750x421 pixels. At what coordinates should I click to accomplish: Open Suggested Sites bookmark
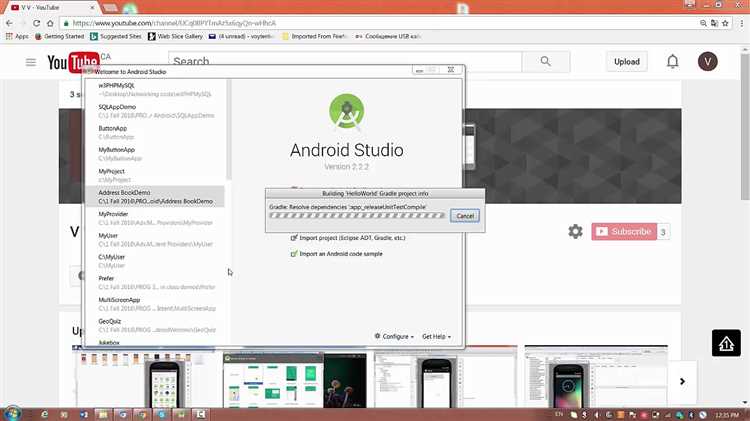click(116, 36)
